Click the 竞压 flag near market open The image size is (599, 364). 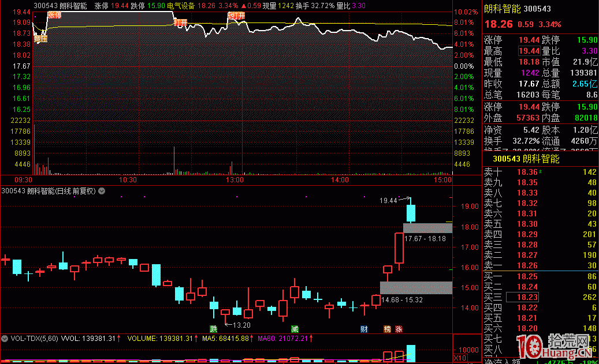click(40, 39)
